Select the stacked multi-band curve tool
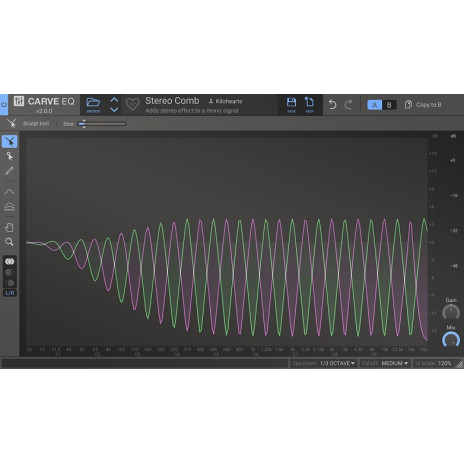 [x=9, y=207]
